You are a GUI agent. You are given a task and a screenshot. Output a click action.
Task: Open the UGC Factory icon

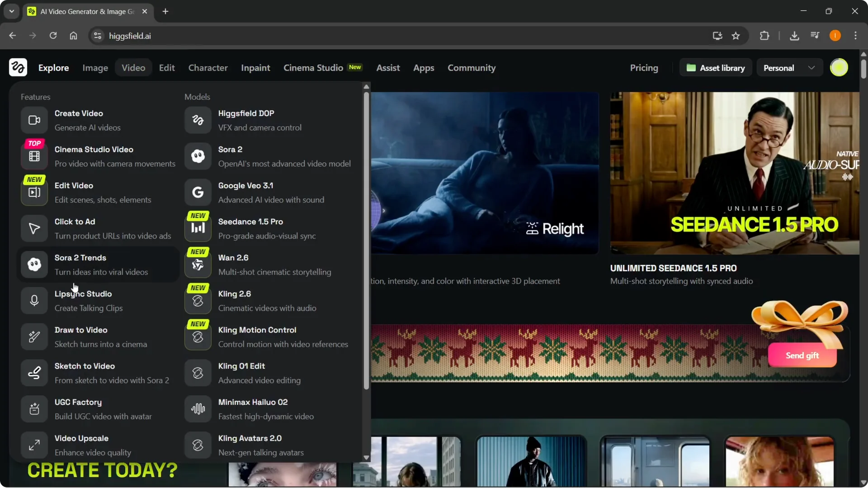pos(34,409)
